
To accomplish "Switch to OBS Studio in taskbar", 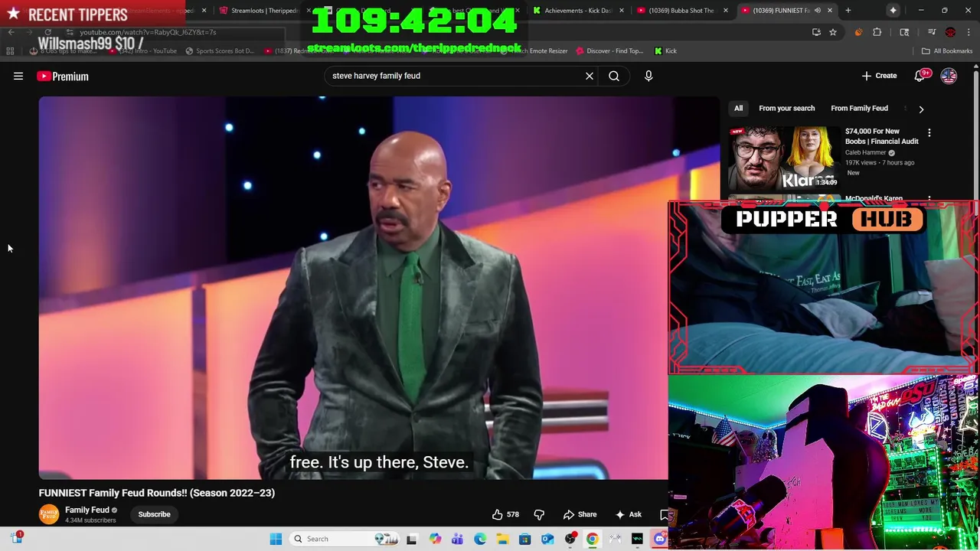I will [570, 539].
